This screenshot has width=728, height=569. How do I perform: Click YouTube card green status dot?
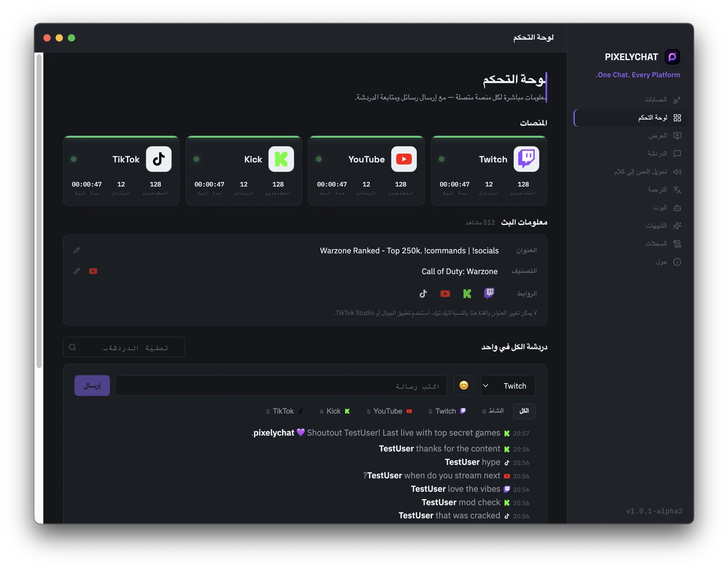click(x=319, y=159)
